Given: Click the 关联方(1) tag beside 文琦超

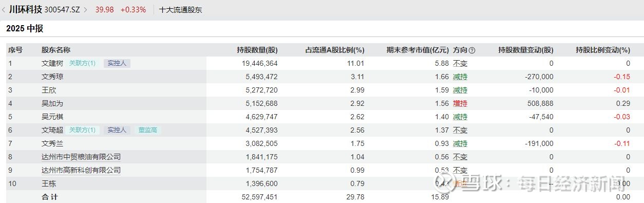Looking at the screenshot, I should 83,131.
